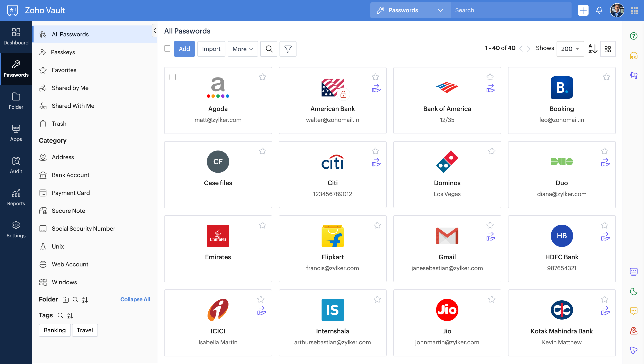Click the share icon on Citi card
Screen dimensions: 644x364
coord(376,163)
